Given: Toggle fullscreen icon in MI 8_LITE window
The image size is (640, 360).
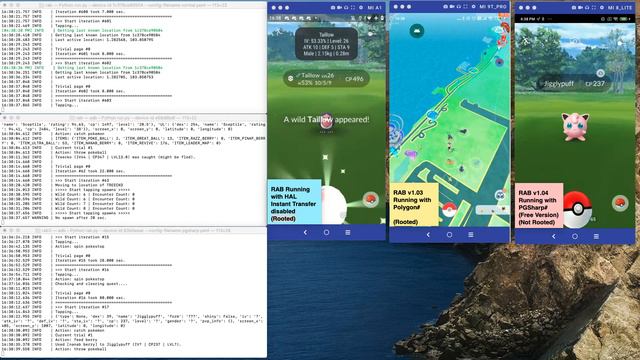Looking at the screenshot, I should point(593,8).
